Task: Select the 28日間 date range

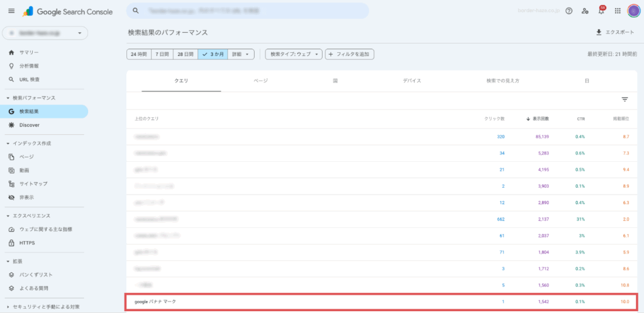Action: coord(185,55)
